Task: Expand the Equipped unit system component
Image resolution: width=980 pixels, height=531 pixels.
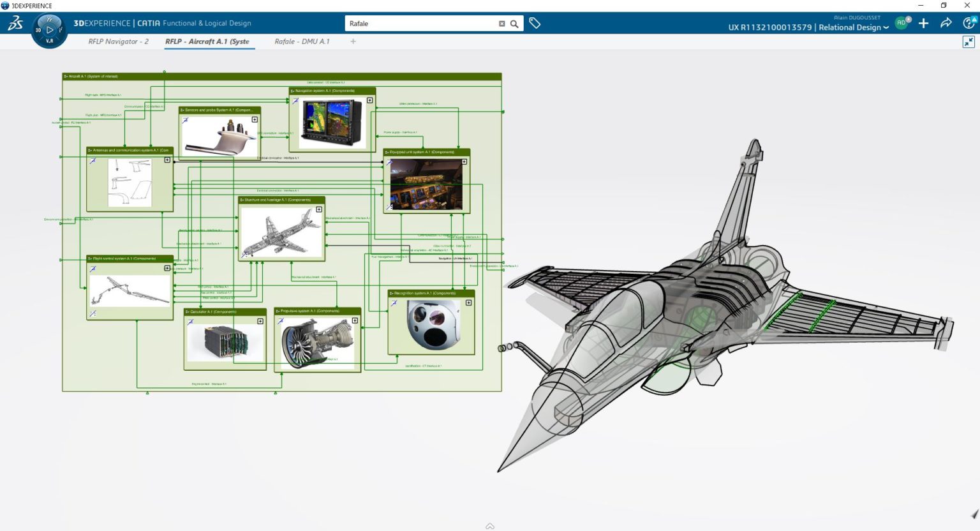Action: click(x=464, y=162)
